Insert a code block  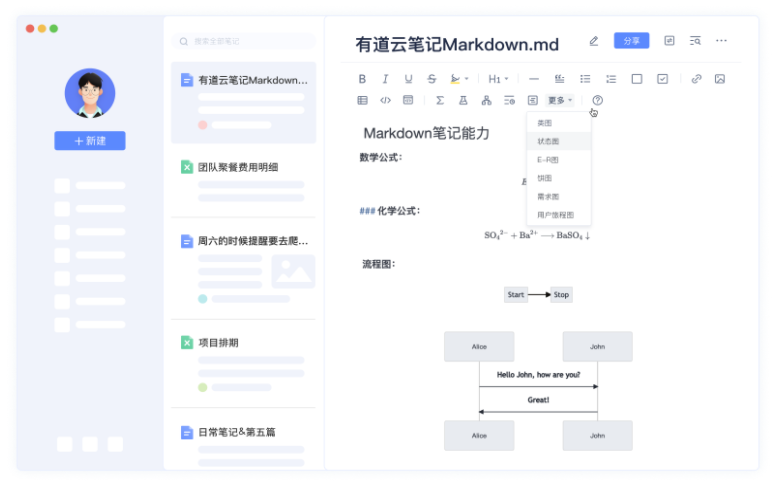coord(408,100)
